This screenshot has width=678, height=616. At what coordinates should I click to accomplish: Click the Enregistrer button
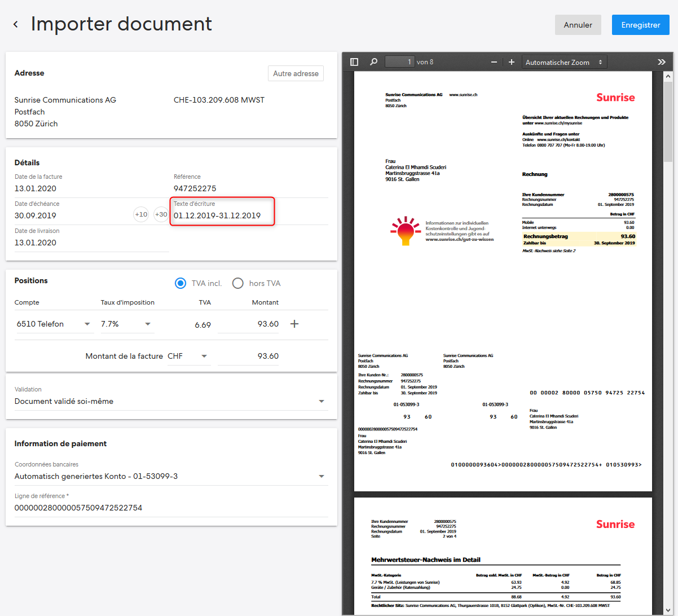pyautogui.click(x=641, y=25)
